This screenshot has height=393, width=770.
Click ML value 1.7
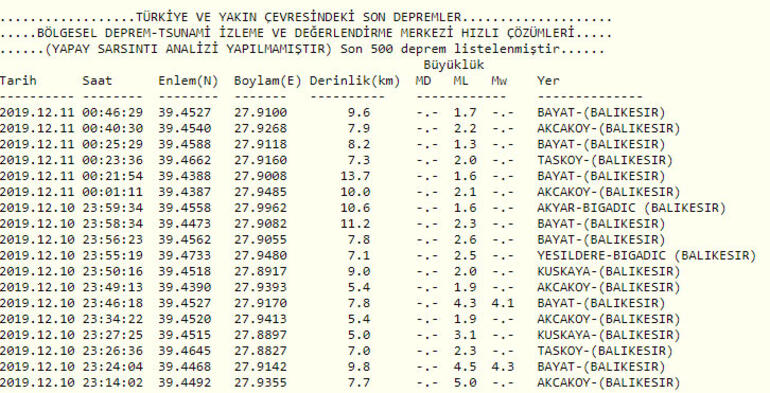click(x=465, y=113)
